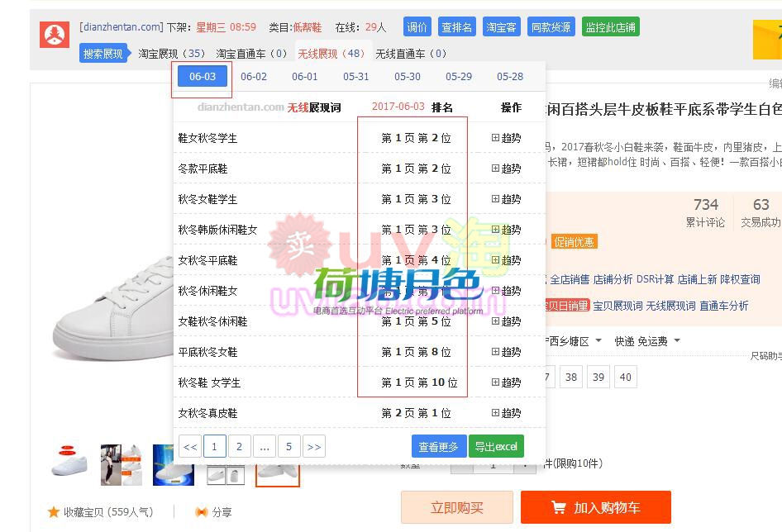Add the item with 加入购物车
The height and width of the screenshot is (532, 782).
point(595,507)
